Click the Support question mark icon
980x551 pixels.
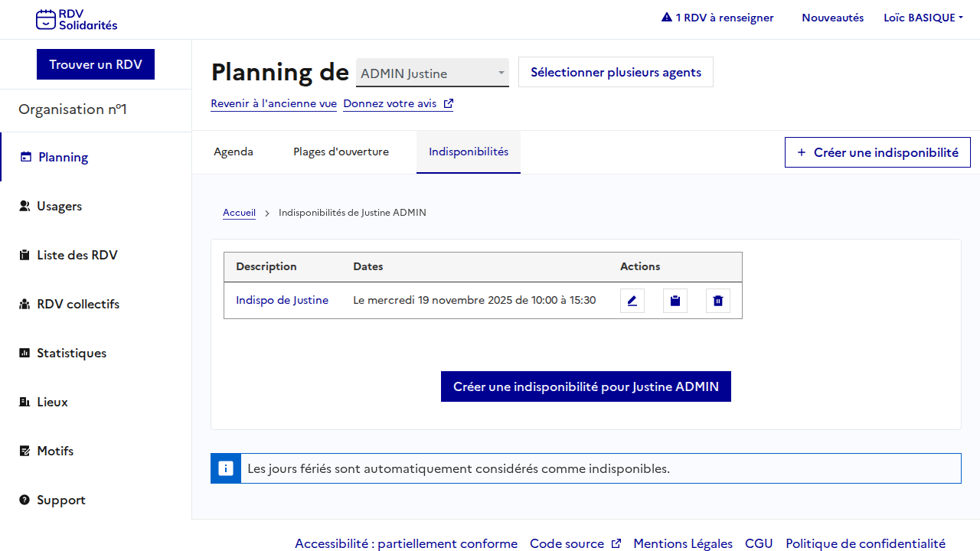click(24, 500)
